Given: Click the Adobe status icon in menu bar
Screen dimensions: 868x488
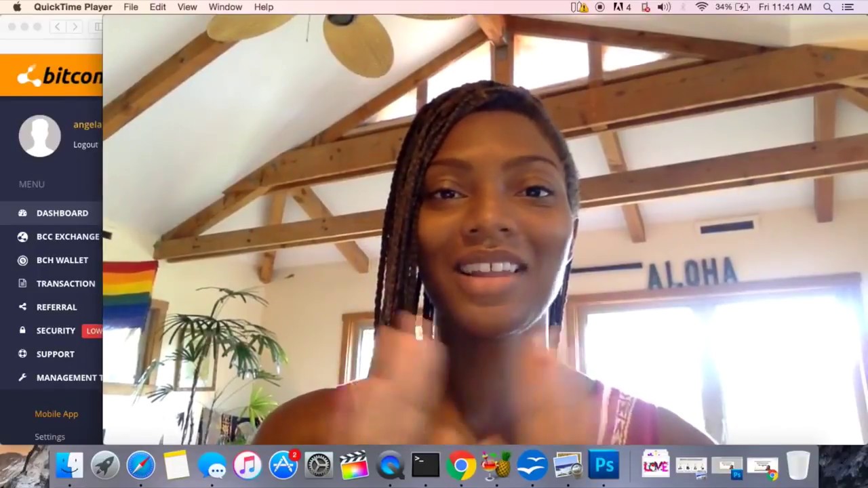Looking at the screenshot, I should coord(623,7).
